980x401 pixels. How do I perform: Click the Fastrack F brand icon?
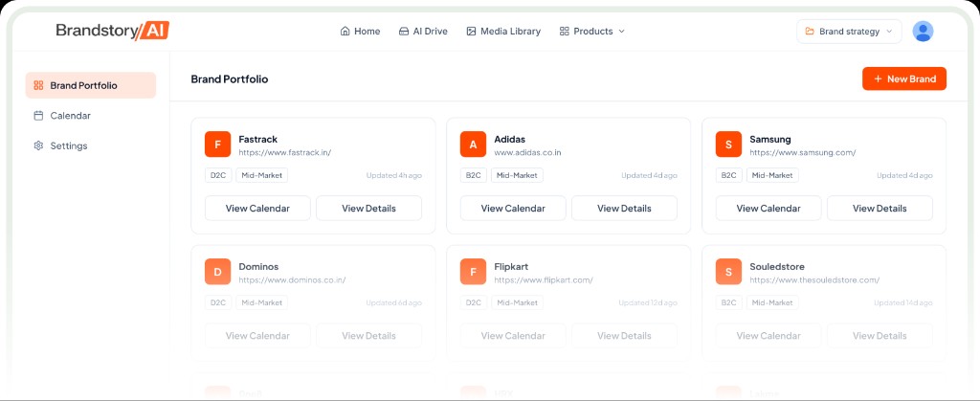(217, 145)
